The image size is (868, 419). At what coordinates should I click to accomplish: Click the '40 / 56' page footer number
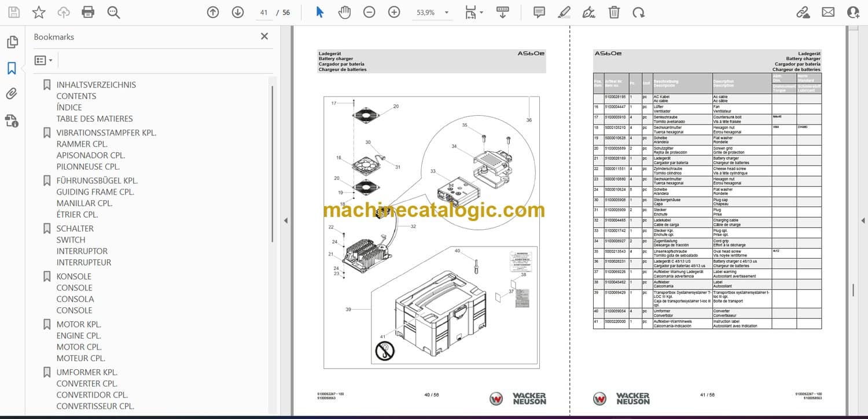pos(431,395)
